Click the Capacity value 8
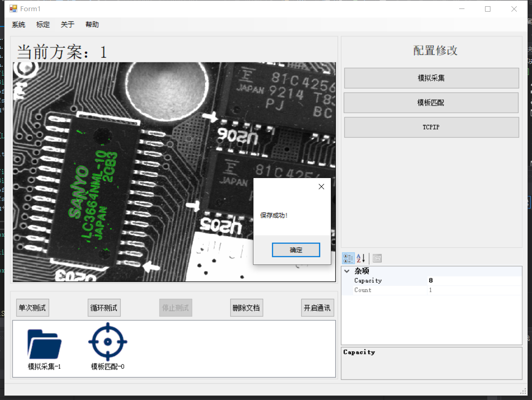 [x=431, y=281]
